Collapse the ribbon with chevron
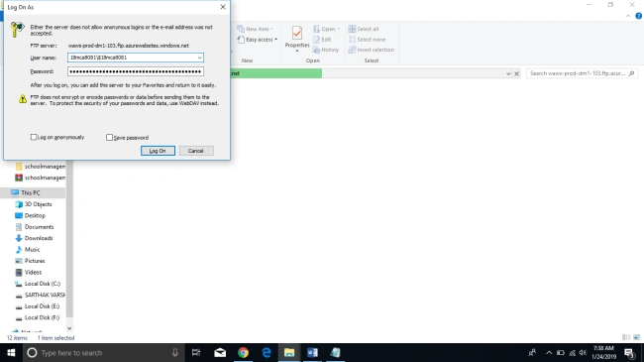The image size is (644, 362). [628, 16]
